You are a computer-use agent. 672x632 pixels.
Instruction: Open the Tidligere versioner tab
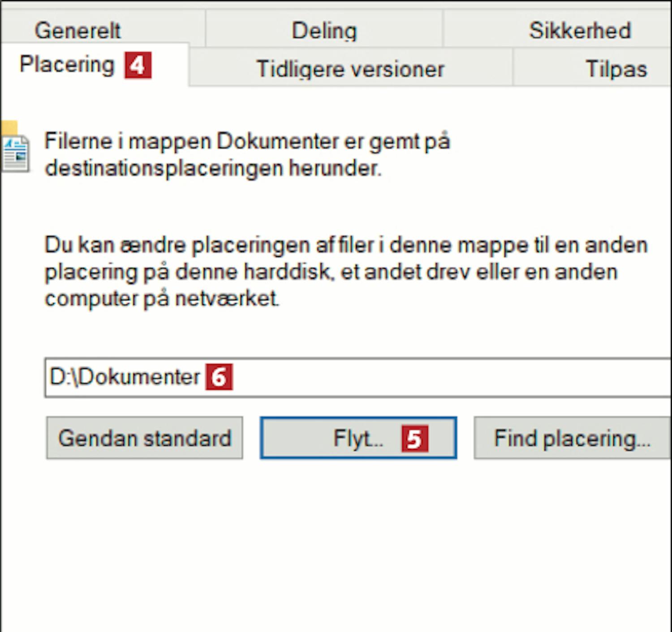[x=350, y=69]
